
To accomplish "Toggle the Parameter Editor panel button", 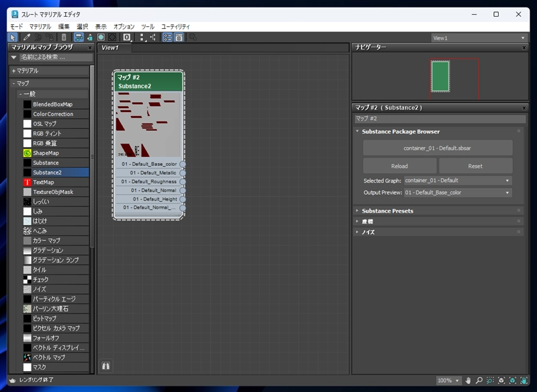I will click(x=179, y=38).
